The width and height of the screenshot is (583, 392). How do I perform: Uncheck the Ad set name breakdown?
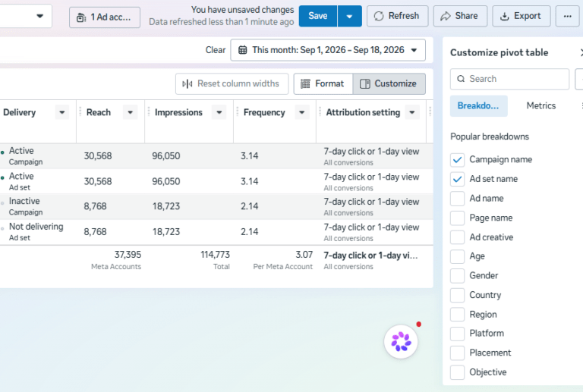(x=457, y=179)
